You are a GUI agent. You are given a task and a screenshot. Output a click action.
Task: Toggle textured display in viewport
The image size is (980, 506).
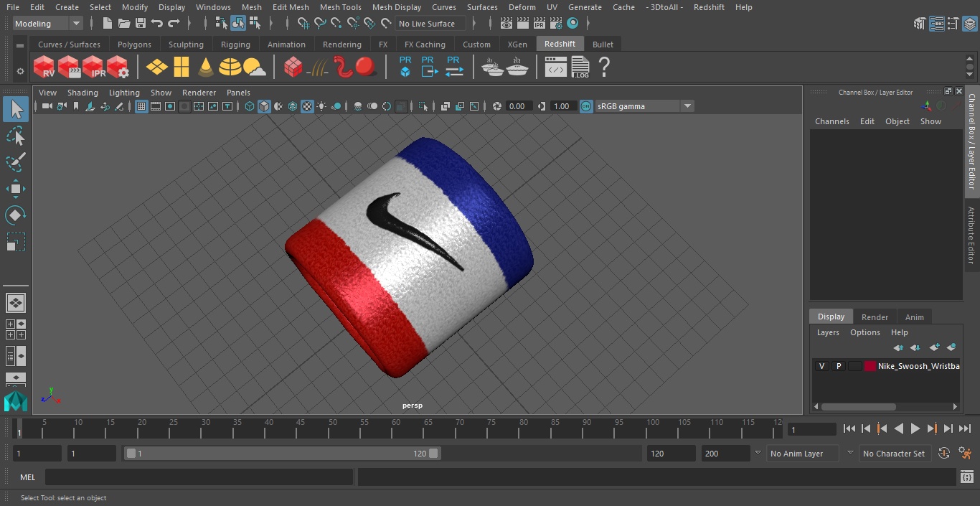(307, 106)
